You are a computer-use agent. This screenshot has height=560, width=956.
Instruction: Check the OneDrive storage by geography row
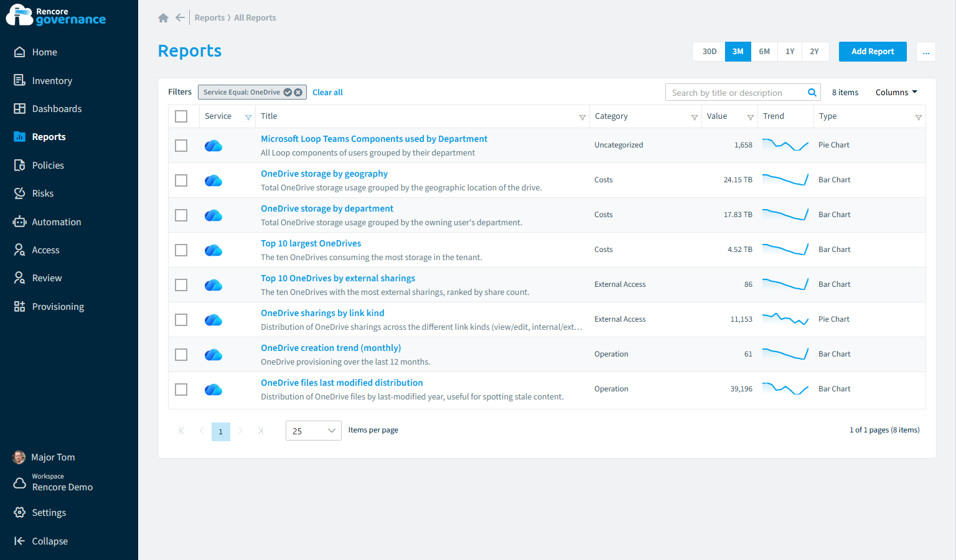[x=181, y=180]
